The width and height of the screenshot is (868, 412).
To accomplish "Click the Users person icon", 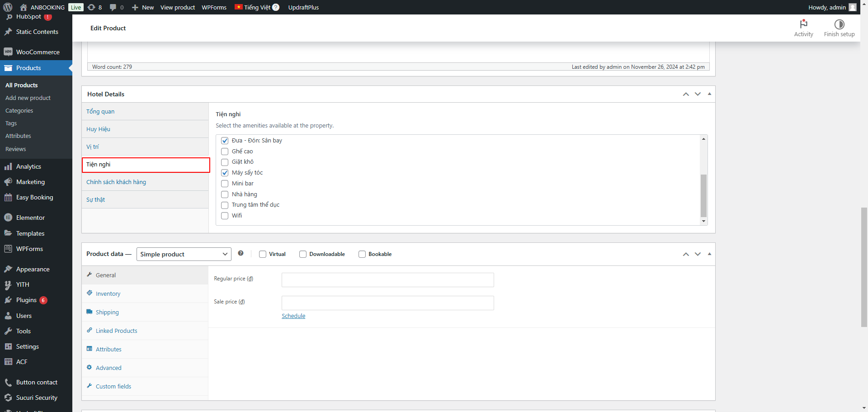I will (x=8, y=316).
